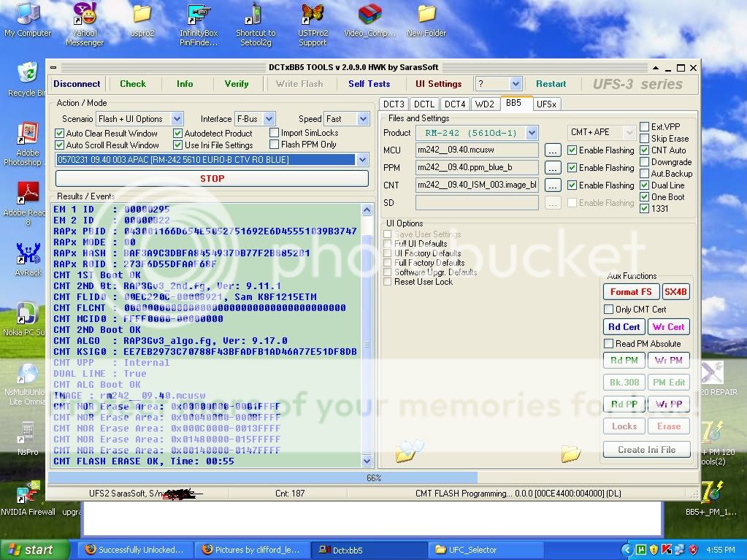The height and width of the screenshot is (560, 747).
Task: Click Format FS button
Action: pyautogui.click(x=631, y=292)
